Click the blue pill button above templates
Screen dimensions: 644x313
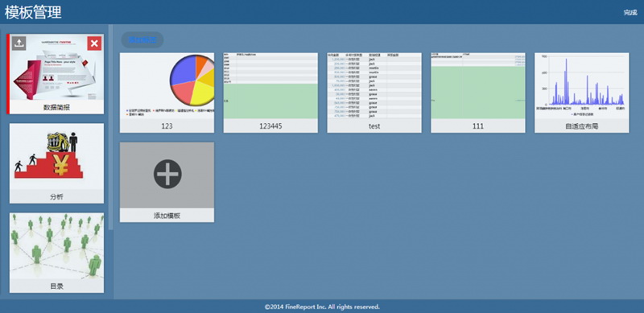click(142, 40)
